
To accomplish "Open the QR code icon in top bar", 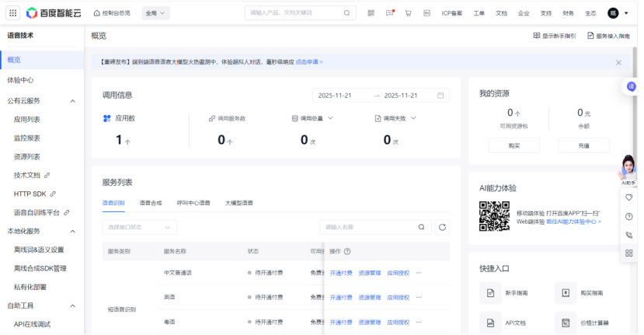I will point(371,13).
